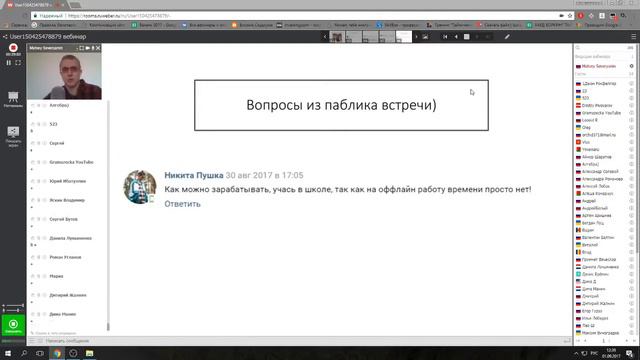Image resolution: width=640 pixels, height=360 pixels.
Task: Open the hamburger menu in webinar toolbar
Action: [633, 37]
